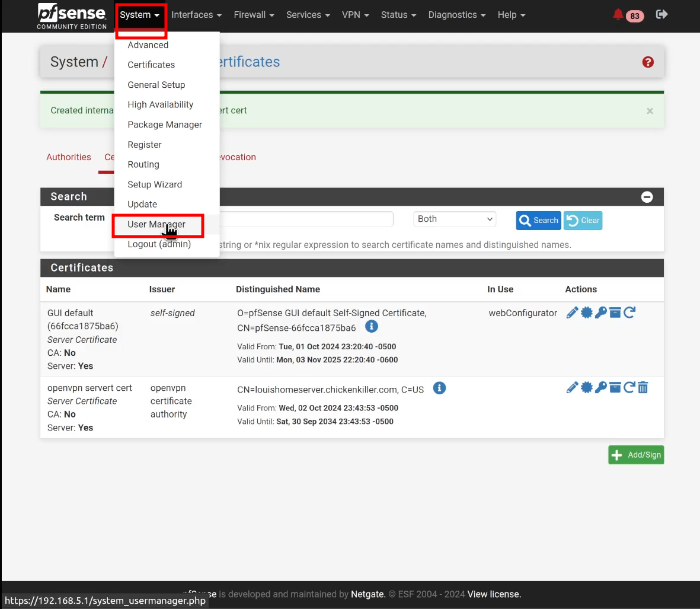Show info for openvpn servert cert
The width and height of the screenshot is (700, 609).
click(x=439, y=388)
